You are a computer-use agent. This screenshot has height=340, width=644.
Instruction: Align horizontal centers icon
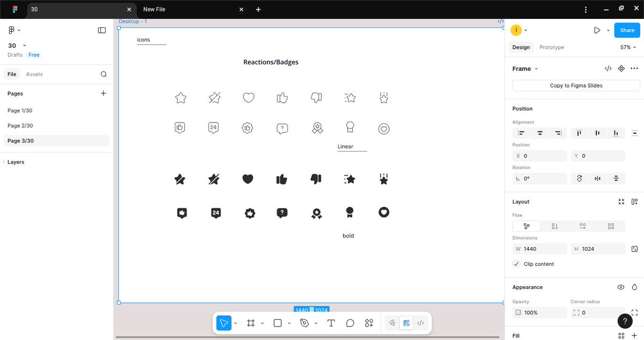(540, 133)
